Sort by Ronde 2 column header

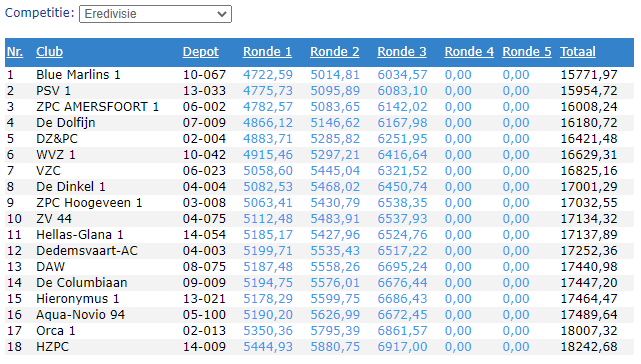pyautogui.click(x=335, y=52)
